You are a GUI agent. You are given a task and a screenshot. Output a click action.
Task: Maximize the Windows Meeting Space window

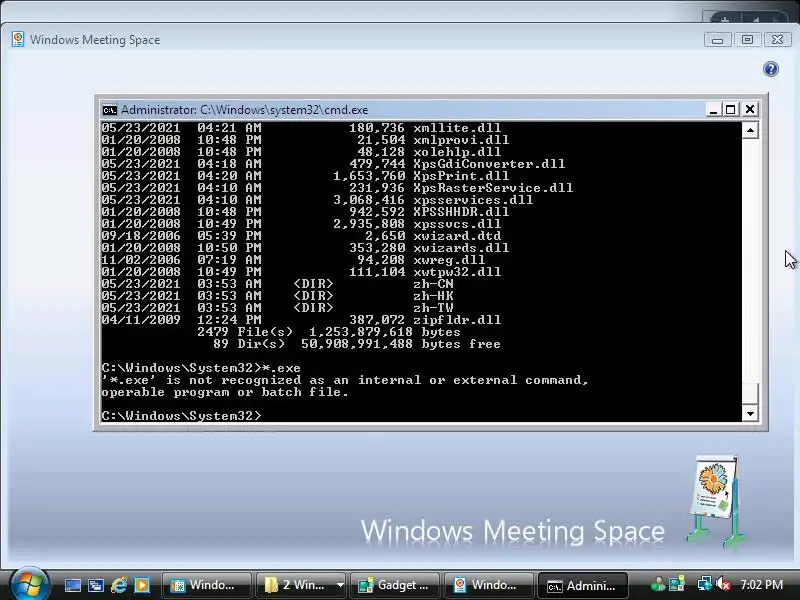point(747,40)
